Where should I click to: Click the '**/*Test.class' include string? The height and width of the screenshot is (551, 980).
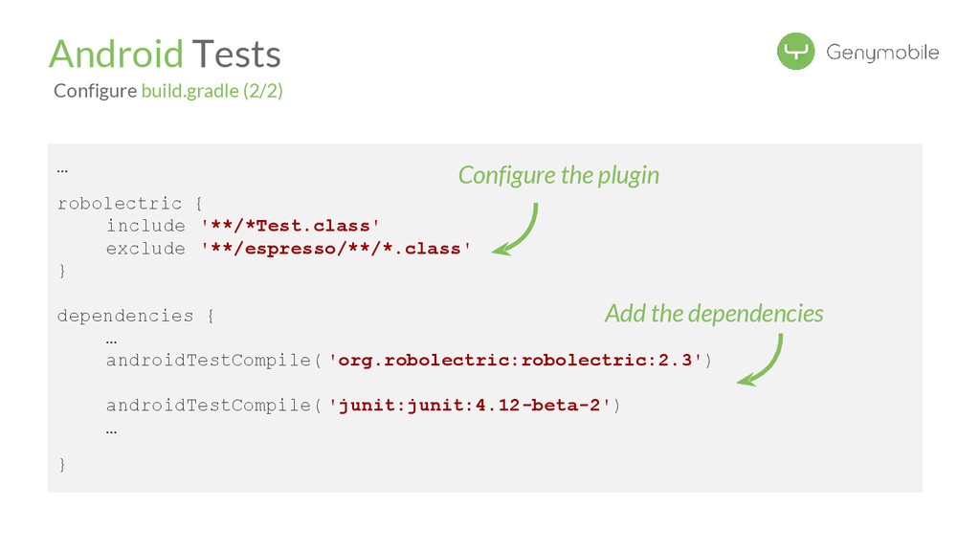point(290,226)
